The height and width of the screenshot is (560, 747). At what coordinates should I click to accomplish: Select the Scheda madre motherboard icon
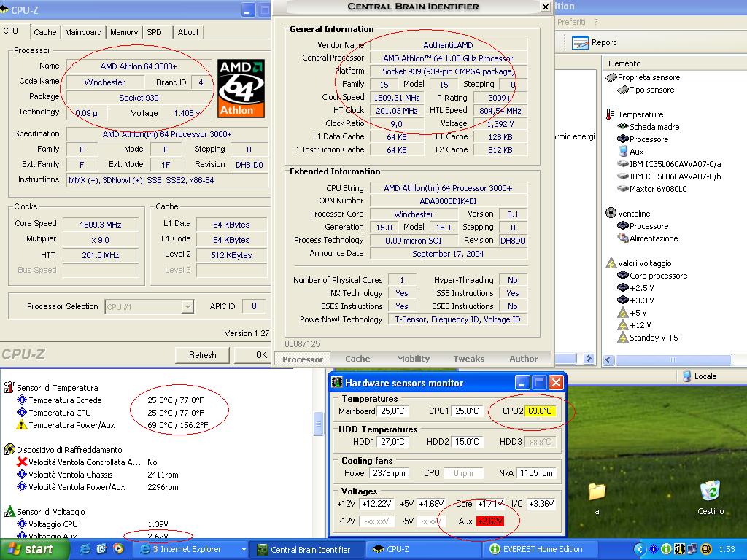point(623,127)
